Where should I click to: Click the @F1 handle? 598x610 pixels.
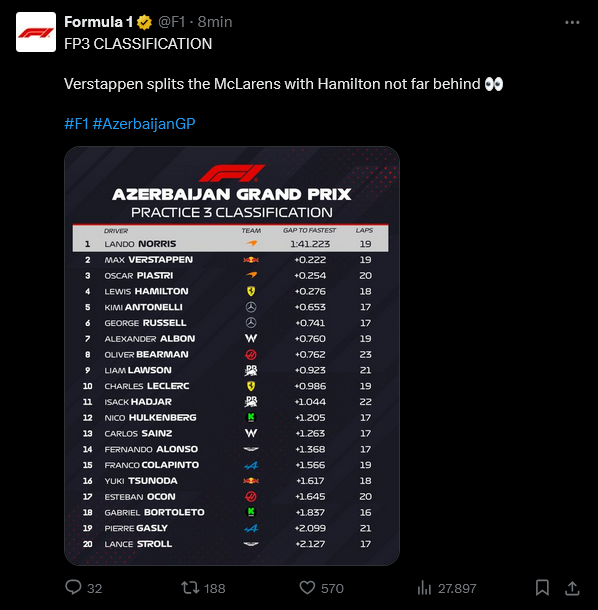[172, 22]
